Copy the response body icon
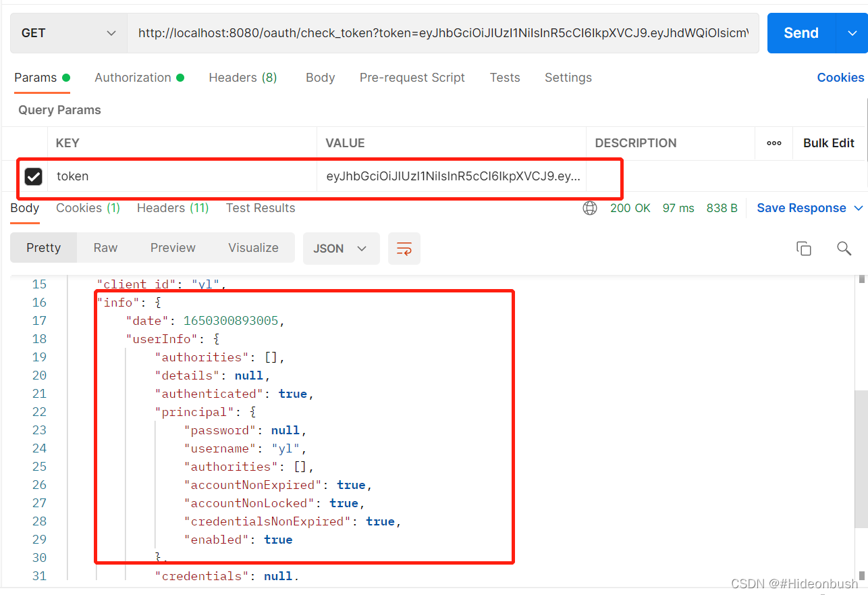 pos(803,249)
